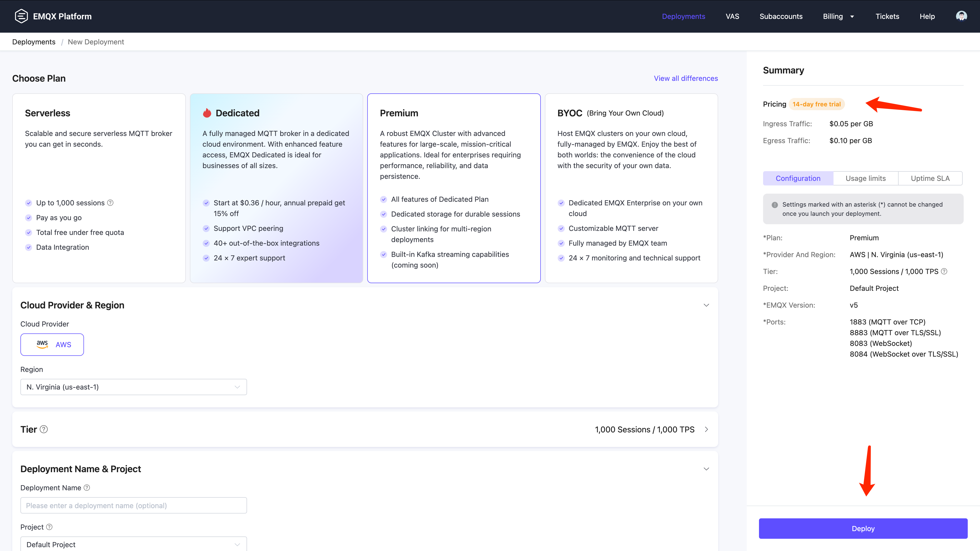The width and height of the screenshot is (980, 551).
Task: Click the info icon in the settings notice
Action: [775, 205]
